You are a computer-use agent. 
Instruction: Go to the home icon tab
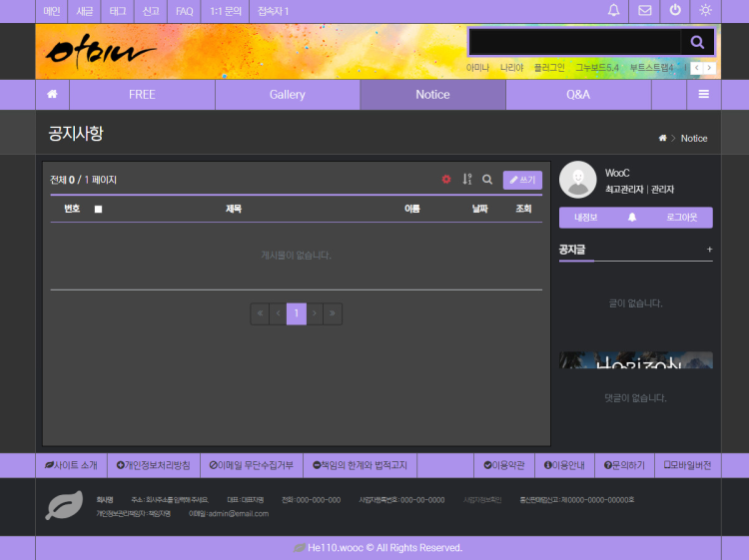[52, 95]
